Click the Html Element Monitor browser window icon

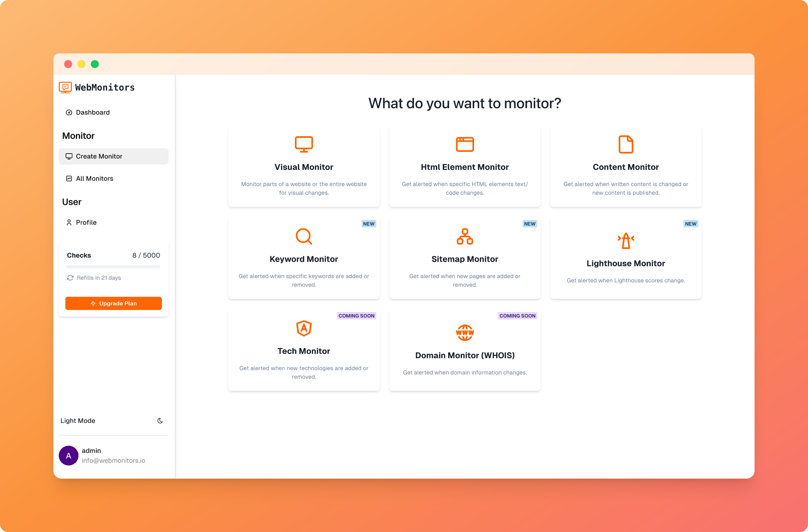(x=465, y=144)
